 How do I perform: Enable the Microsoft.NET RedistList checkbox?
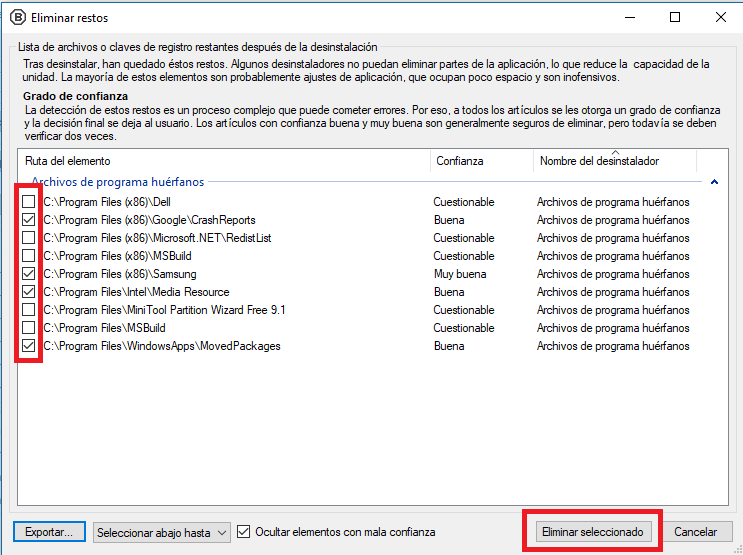click(28, 237)
